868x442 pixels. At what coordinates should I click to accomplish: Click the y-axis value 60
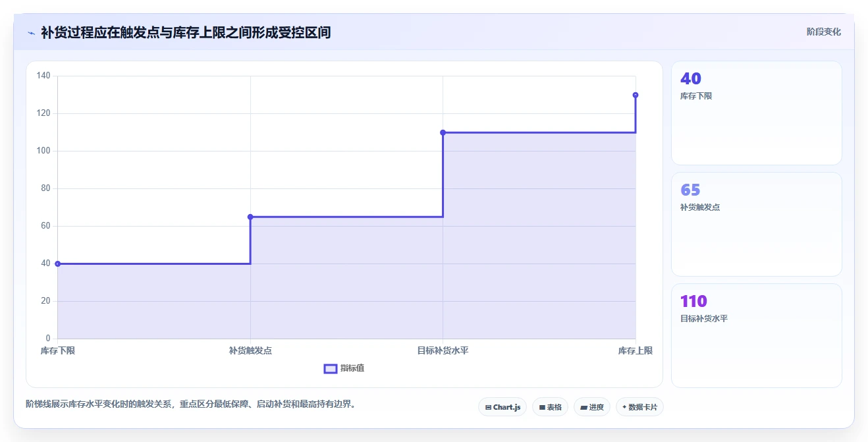pos(45,226)
